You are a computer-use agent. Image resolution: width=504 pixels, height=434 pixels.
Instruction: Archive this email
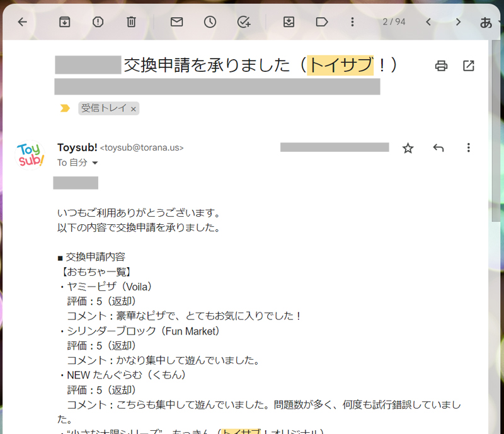(65, 22)
